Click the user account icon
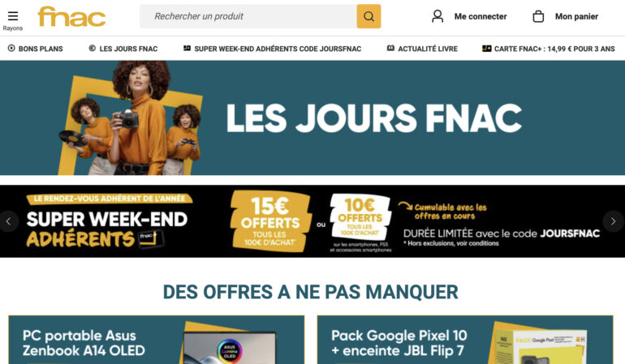 tap(437, 16)
